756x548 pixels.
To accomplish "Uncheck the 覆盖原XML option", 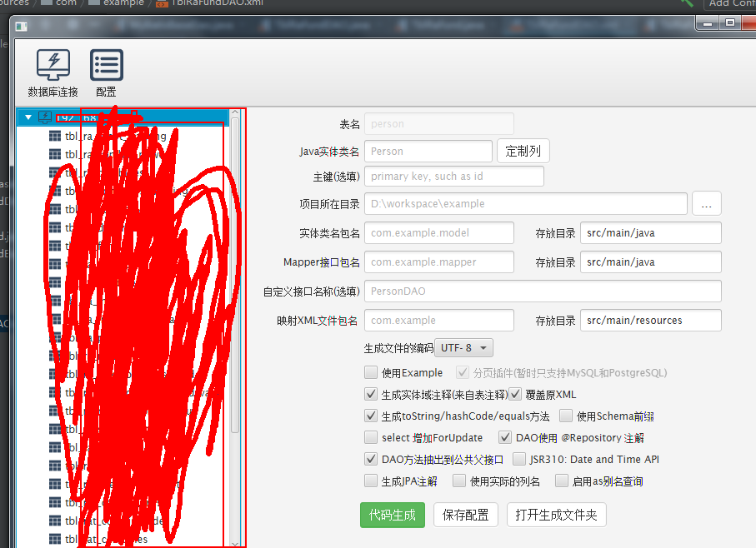I will click(x=515, y=394).
